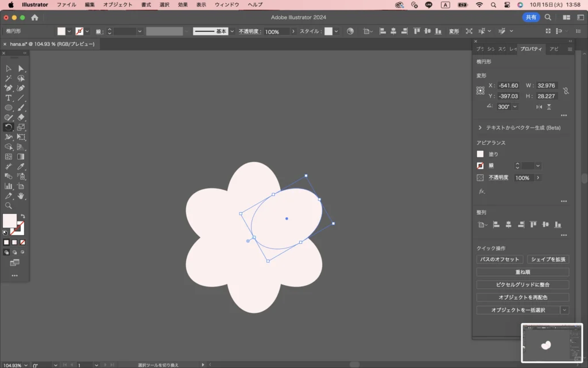Expand テキストからベクター生成 (Beta) section
The width and height of the screenshot is (588, 368).
point(480,128)
